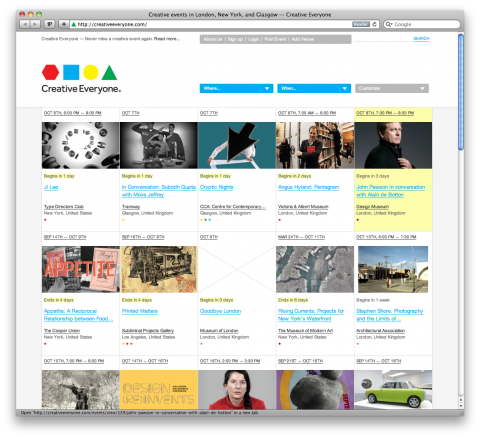Open the Ji Lee circular type thumbnail

point(80,145)
